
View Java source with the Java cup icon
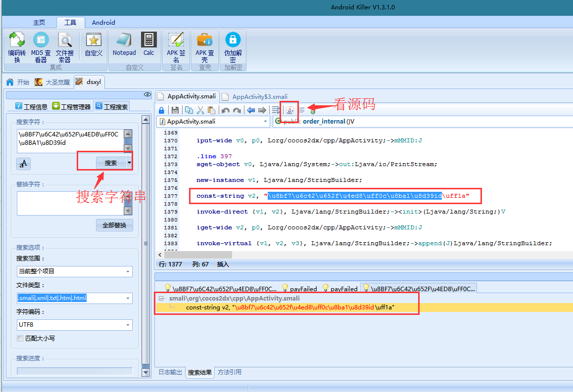pos(290,110)
